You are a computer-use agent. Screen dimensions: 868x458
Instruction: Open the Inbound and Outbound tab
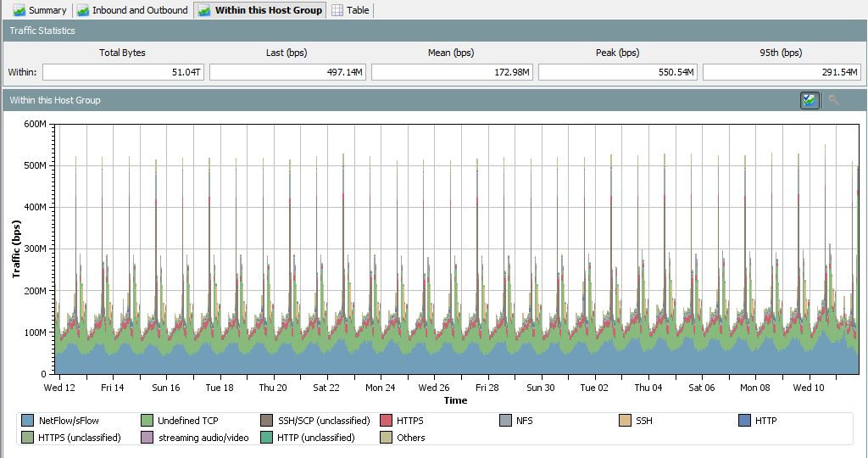click(x=132, y=10)
